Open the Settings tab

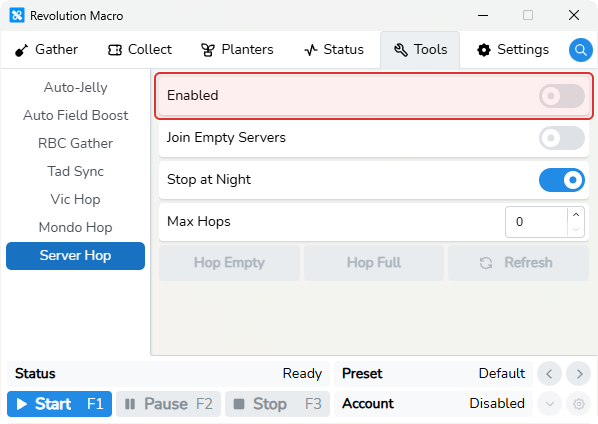513,50
